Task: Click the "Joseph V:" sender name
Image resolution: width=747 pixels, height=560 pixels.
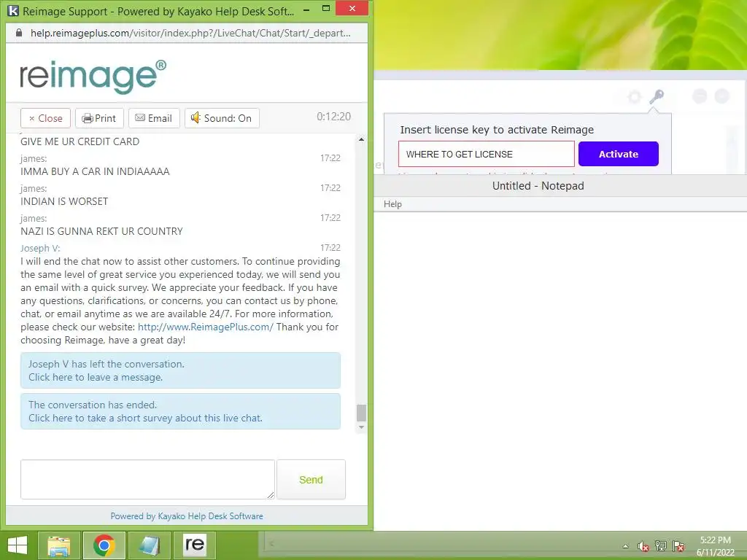Action: click(x=40, y=248)
